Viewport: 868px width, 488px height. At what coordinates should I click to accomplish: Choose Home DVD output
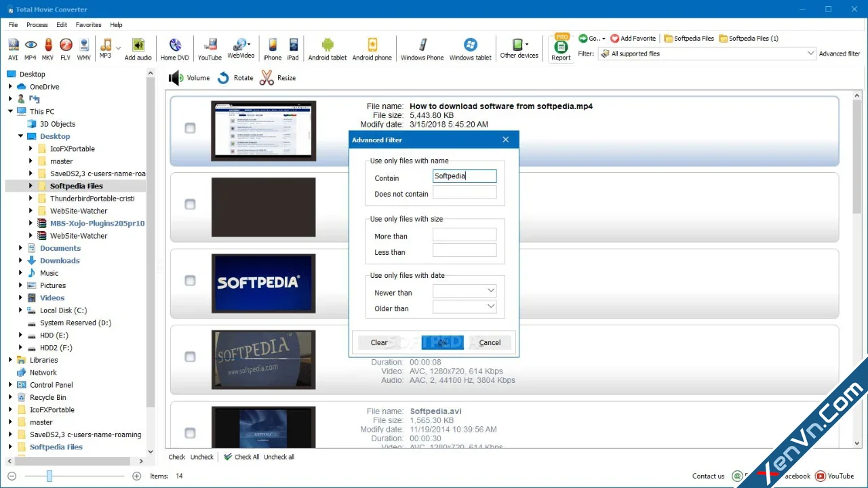tap(176, 49)
